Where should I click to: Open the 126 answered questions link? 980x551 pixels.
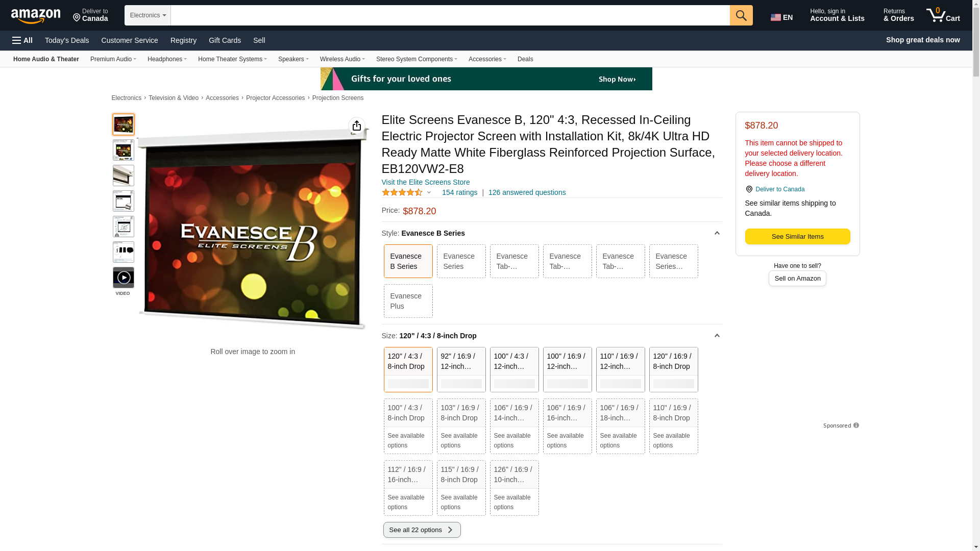[x=527, y=193]
